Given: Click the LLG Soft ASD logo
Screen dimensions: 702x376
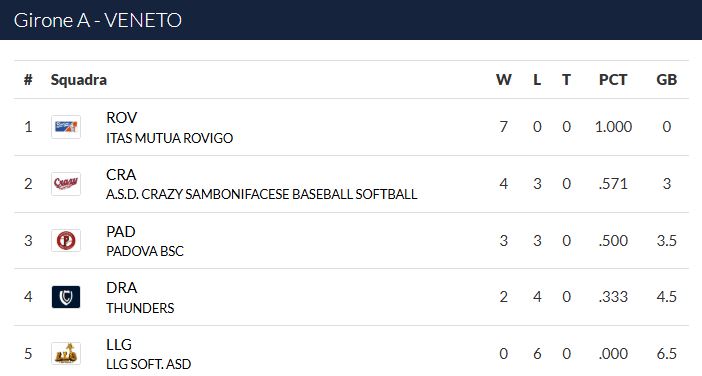Looking at the screenshot, I should coord(66,353).
